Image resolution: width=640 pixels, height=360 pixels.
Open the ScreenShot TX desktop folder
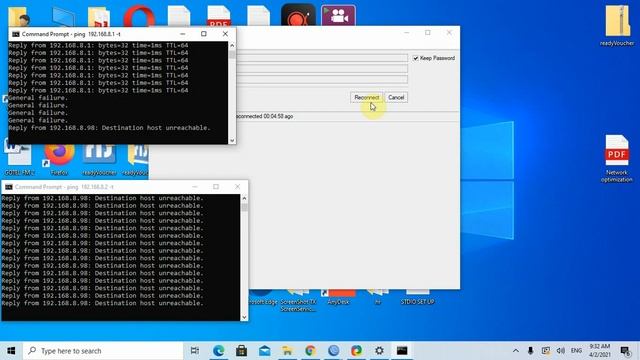298,301
